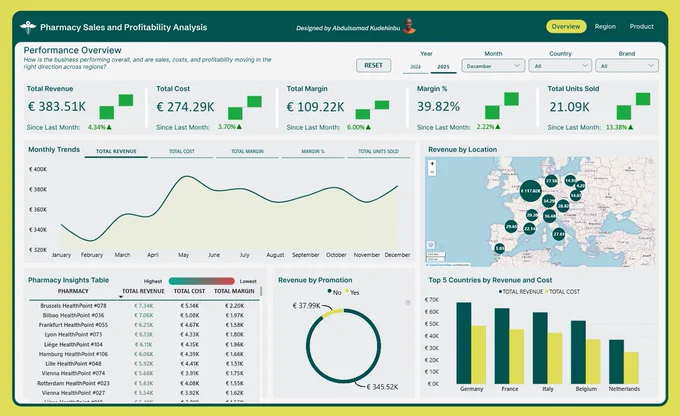Click the Total Margin trend squares icon

click(373, 110)
